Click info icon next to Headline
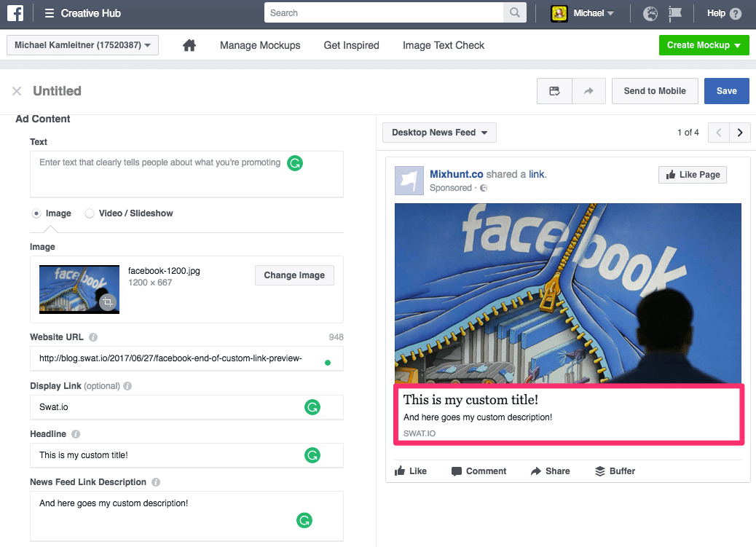This screenshot has width=756, height=547. click(x=76, y=434)
